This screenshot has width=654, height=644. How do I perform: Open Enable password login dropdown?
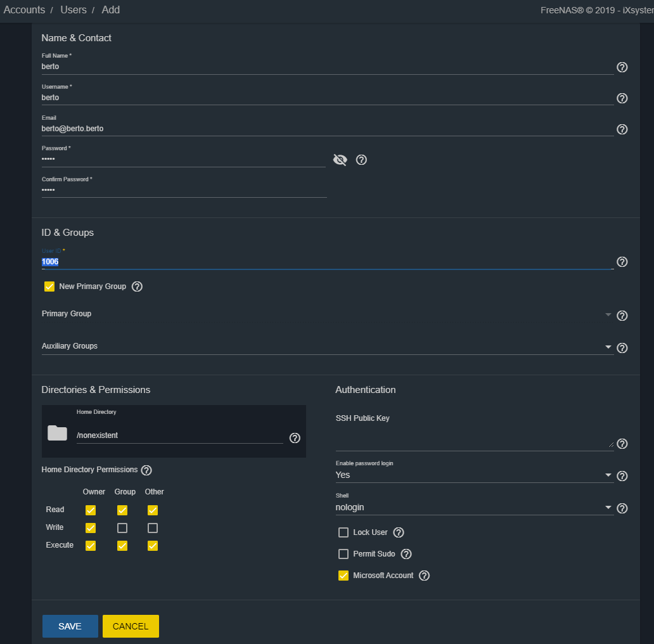pos(474,475)
